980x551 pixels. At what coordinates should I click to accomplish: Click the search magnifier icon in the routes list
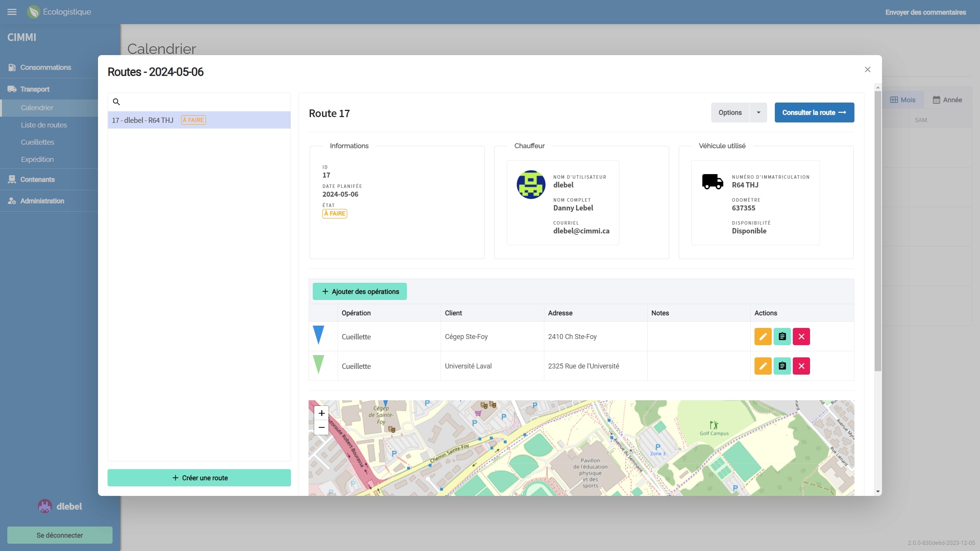[x=116, y=102]
